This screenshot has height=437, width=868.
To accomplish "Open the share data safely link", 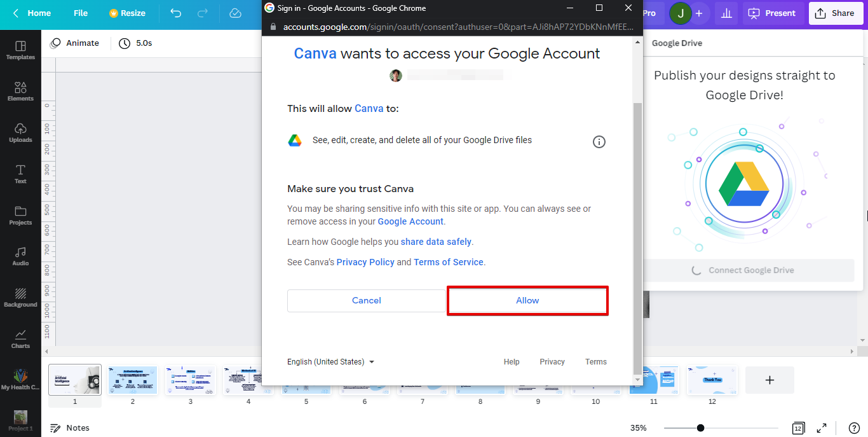I will point(436,242).
